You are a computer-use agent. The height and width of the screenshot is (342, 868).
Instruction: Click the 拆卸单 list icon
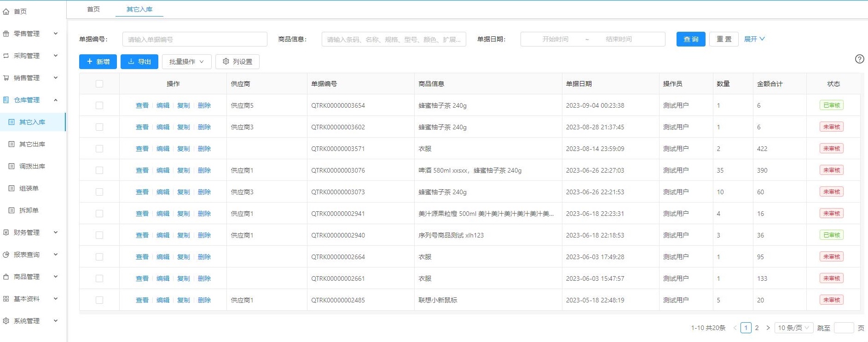coord(12,210)
